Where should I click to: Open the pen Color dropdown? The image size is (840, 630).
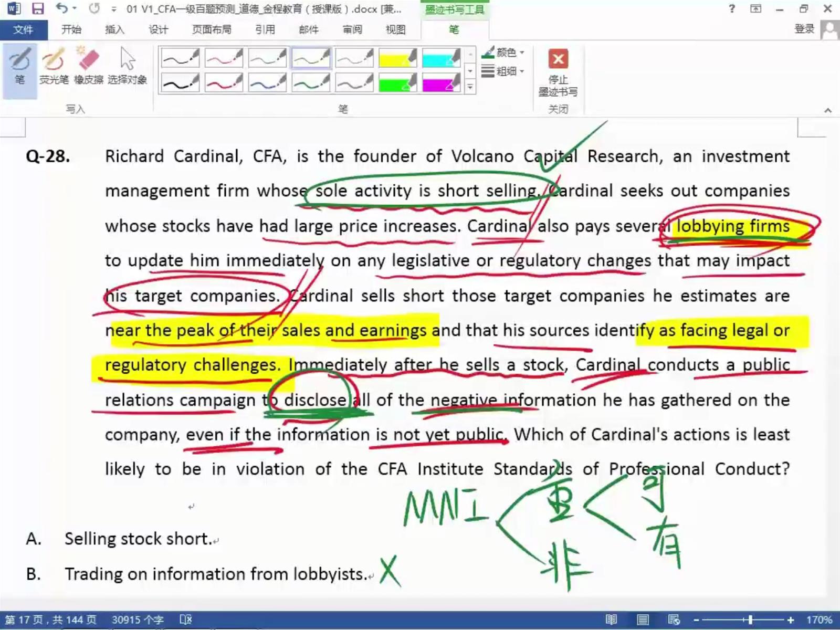pyautogui.click(x=503, y=52)
